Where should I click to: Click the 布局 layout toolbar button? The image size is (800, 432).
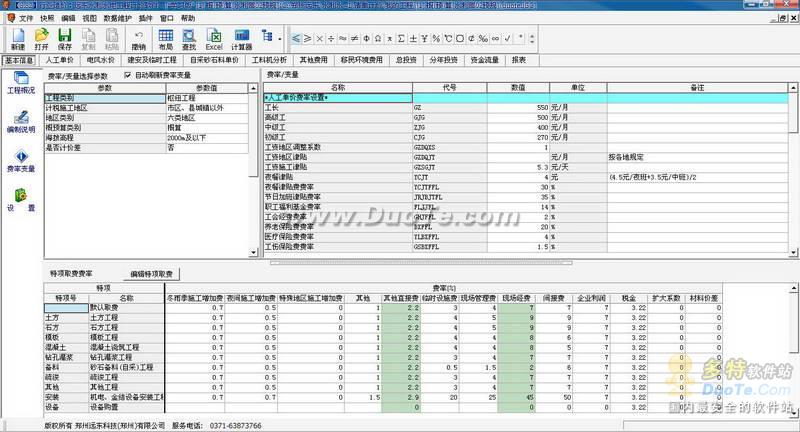click(165, 39)
